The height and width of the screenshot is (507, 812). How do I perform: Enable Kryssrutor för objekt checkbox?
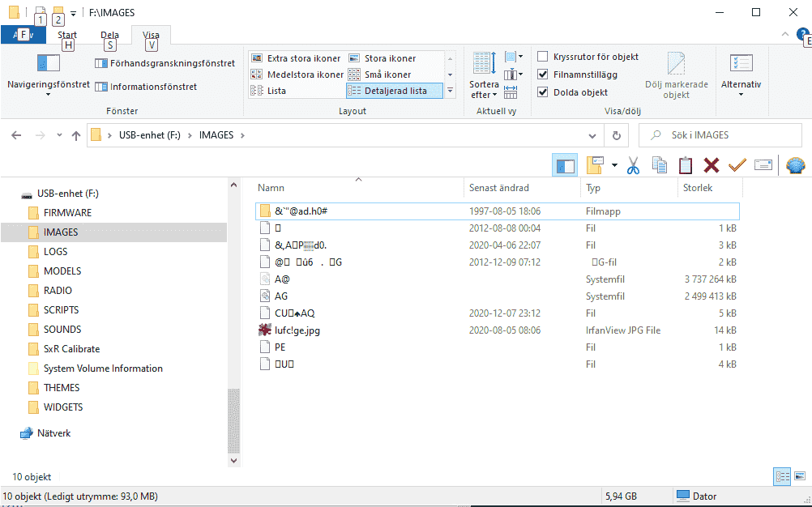(x=544, y=57)
